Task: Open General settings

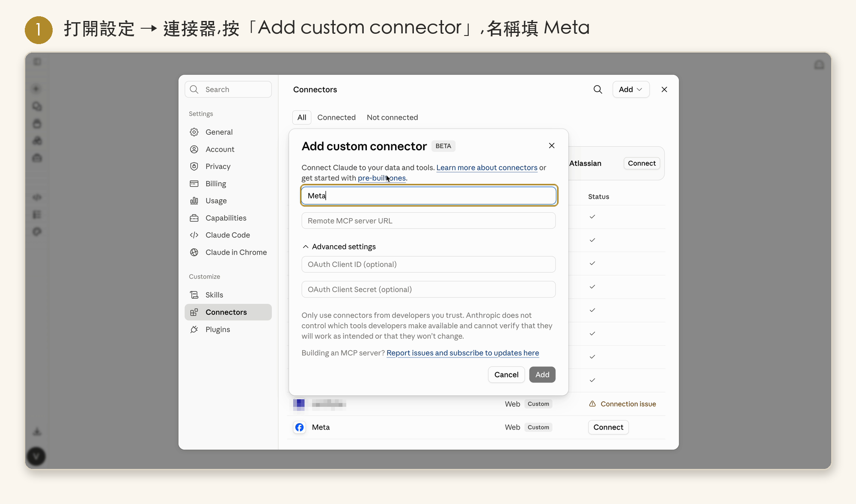Action: click(228, 132)
